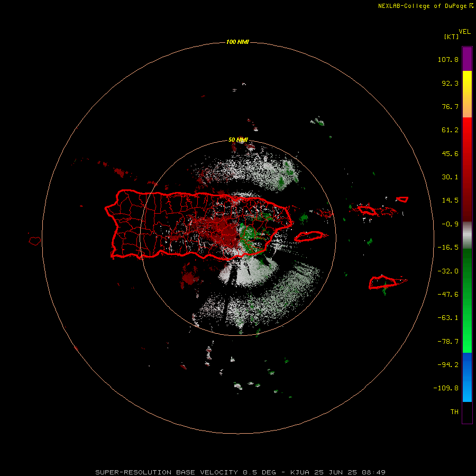Pick the yellow-orange band of the velocity scale
The height and width of the screenshot is (476, 476).
click(467, 94)
